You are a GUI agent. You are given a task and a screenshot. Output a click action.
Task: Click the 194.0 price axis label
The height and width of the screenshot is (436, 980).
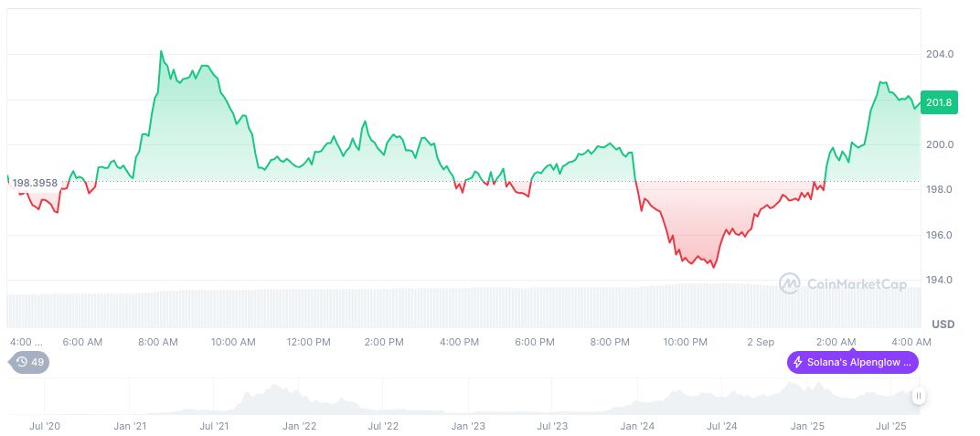click(940, 280)
